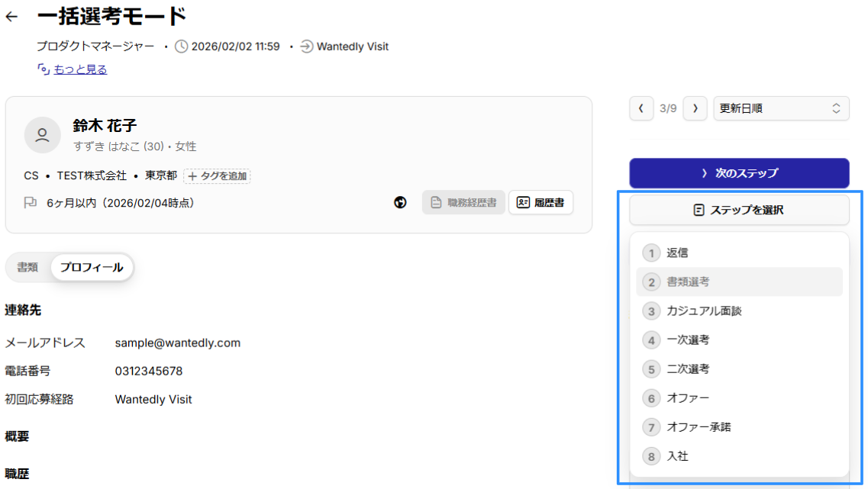The image size is (868, 489).
Task: Expand details via もっと見る link
Action: click(x=79, y=69)
